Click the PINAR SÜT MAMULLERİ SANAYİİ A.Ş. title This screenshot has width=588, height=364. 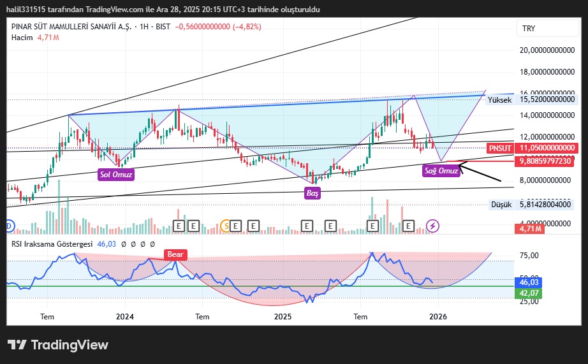(71, 27)
